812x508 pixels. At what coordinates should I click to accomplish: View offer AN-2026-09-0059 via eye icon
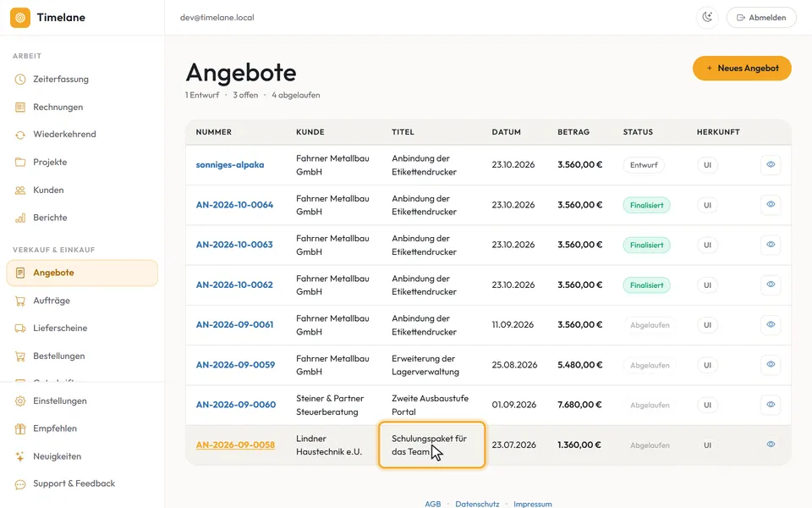point(771,364)
